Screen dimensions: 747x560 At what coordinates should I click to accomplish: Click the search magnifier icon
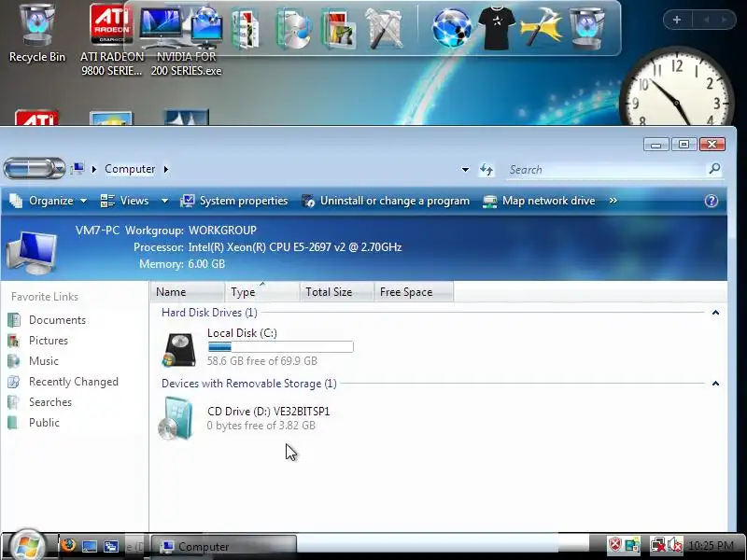coord(714,169)
